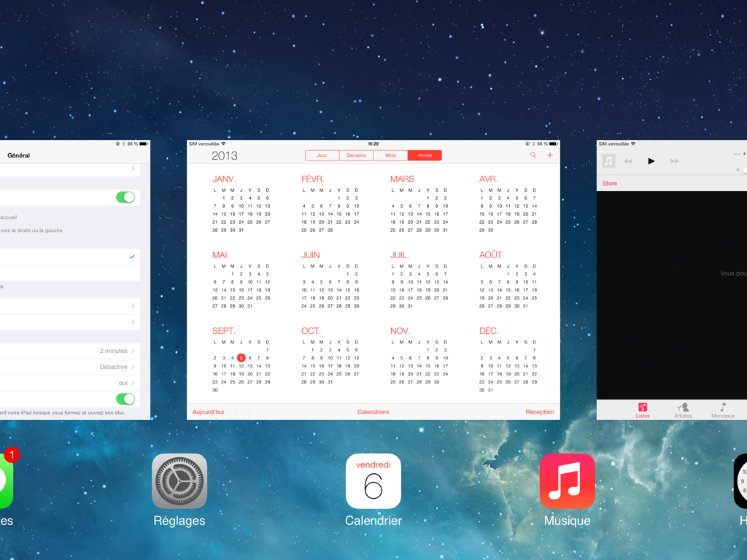Open the DÉC. month in calendar

point(508,360)
